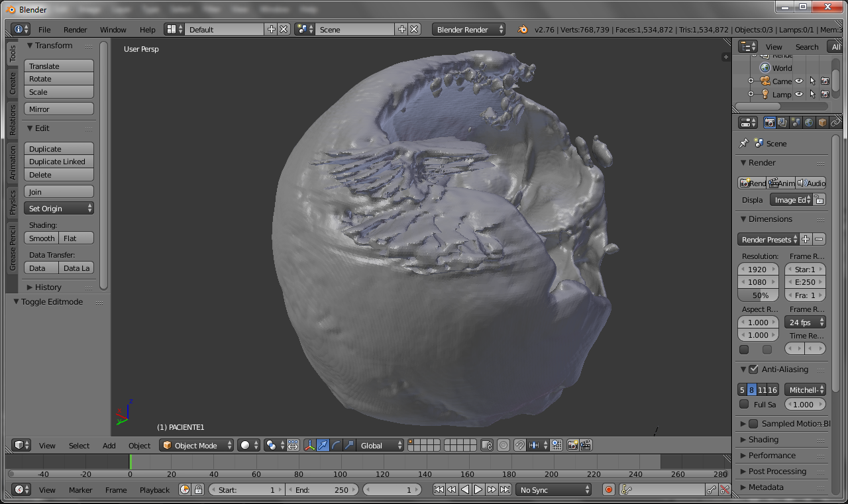This screenshot has height=504, width=848.
Task: Toggle the Anti-Aliasing checkbox
Action: coord(753,370)
